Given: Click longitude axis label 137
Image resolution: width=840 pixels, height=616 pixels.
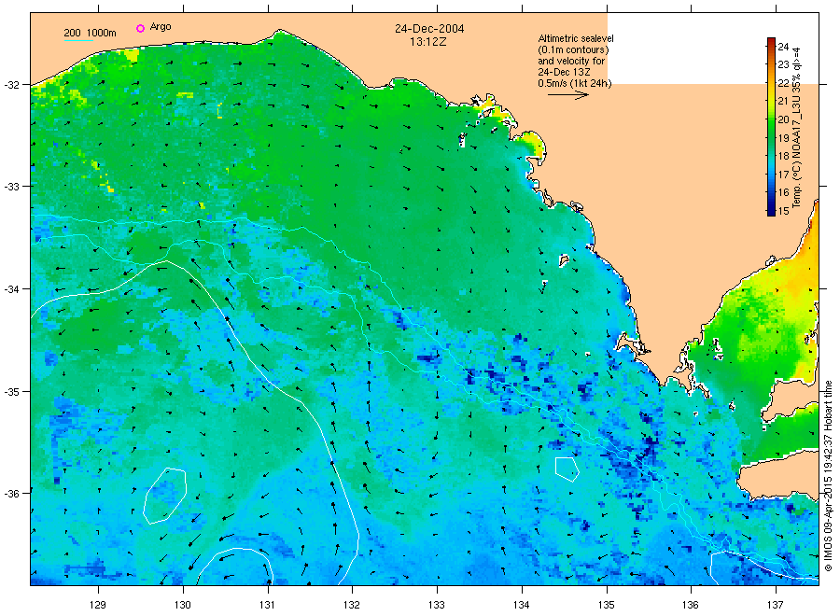Looking at the screenshot, I should click(776, 605).
